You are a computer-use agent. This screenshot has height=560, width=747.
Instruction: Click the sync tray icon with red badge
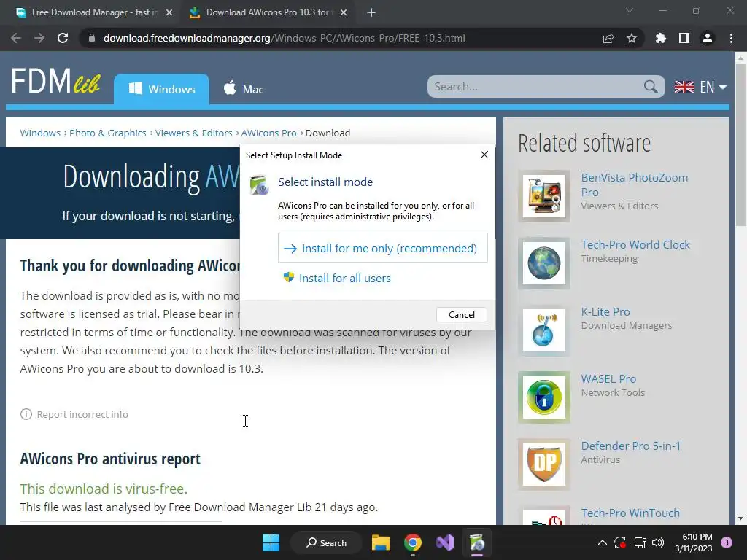coord(620,542)
